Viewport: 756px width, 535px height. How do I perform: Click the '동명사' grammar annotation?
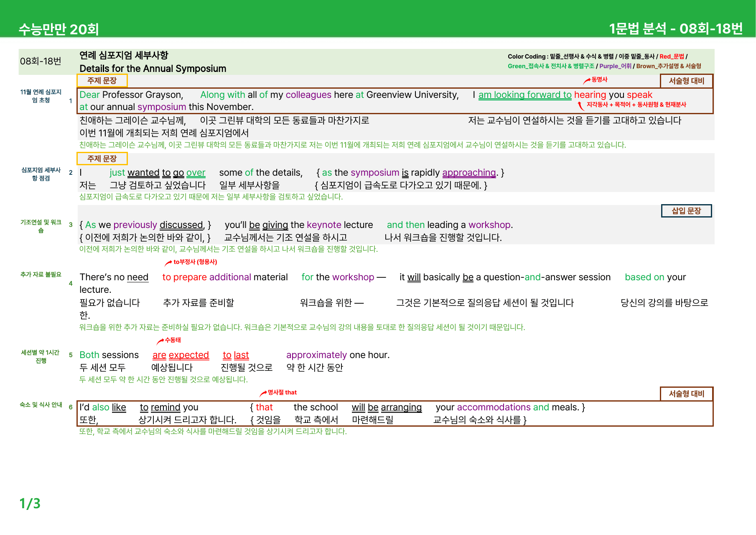(599, 79)
